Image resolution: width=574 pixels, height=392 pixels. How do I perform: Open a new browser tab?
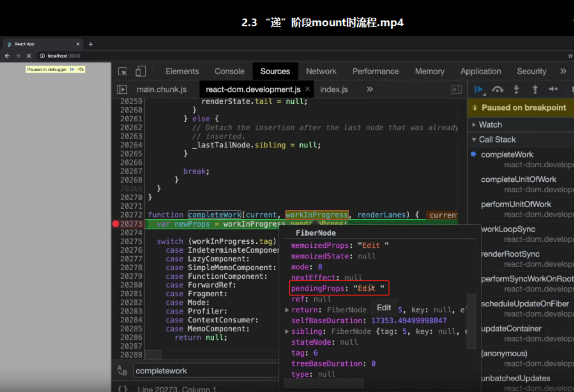point(90,44)
